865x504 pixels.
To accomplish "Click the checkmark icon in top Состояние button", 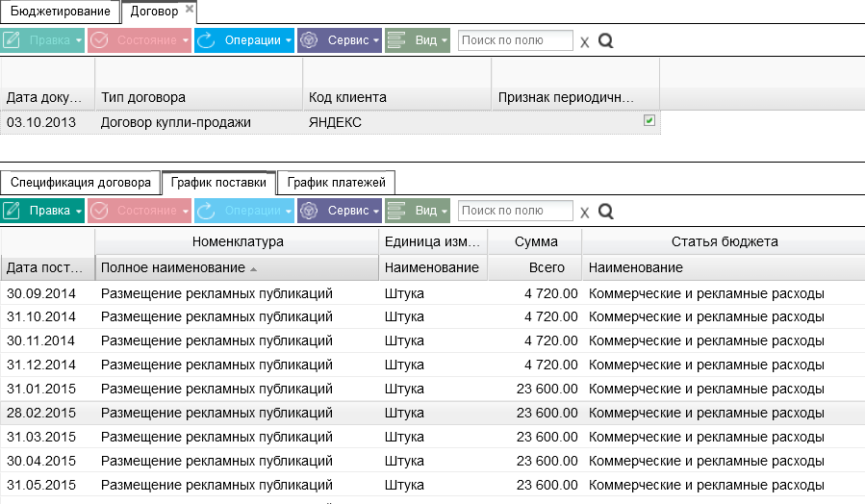I will [99, 40].
